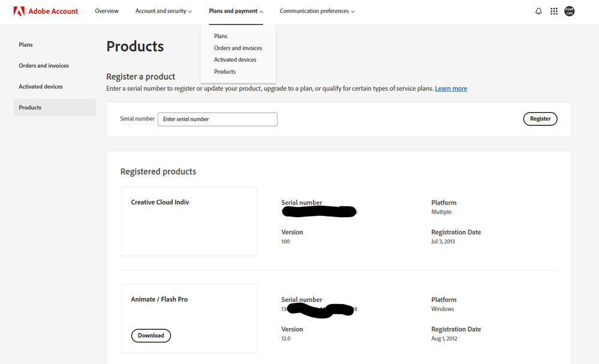Screen dimensions: 599x364
Task: Click the profile avatar icon
Action: point(570,11)
